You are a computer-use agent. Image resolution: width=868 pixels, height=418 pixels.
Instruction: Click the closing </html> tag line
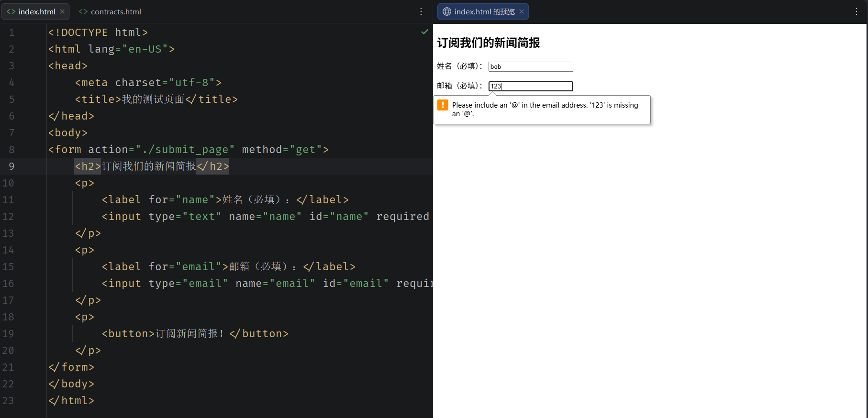pos(71,401)
